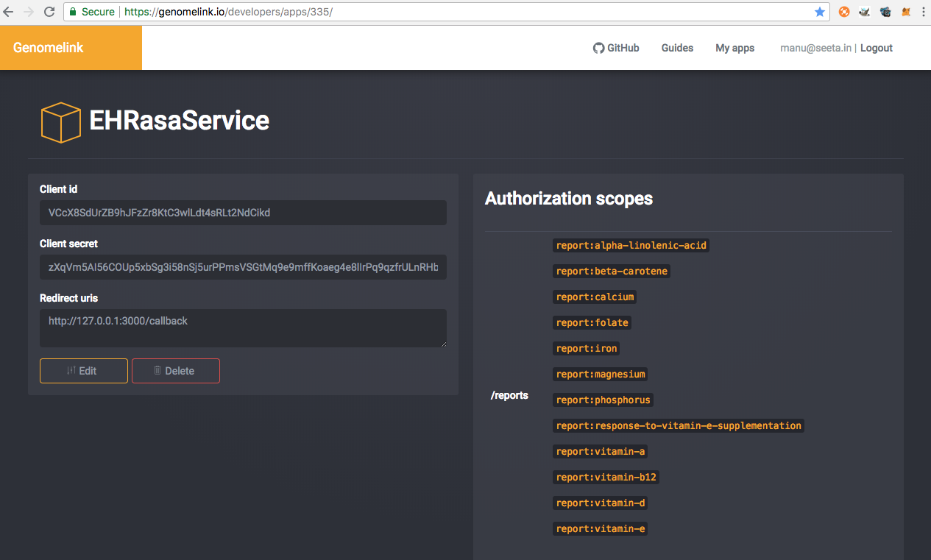The width and height of the screenshot is (931, 560).
Task: Select the Client secret field value
Action: pos(243,267)
